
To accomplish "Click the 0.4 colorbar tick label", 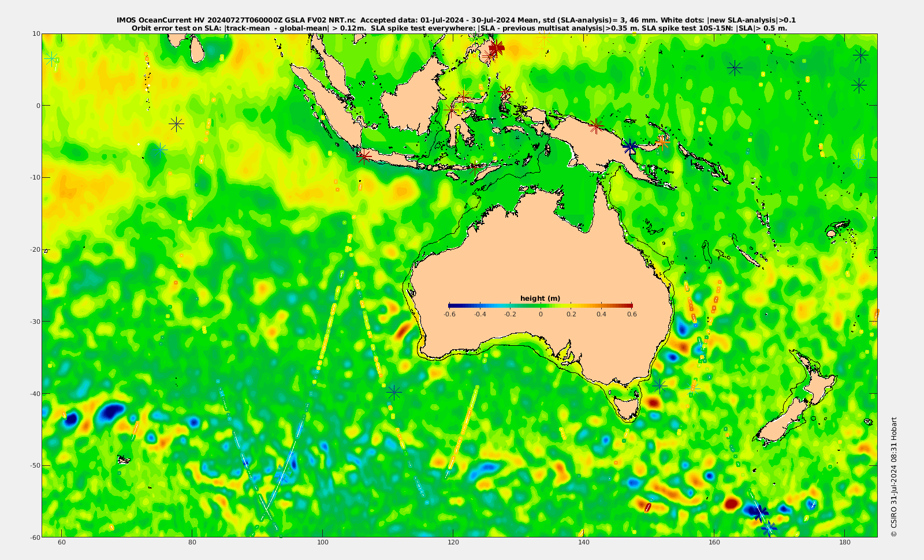I will pos(601,314).
